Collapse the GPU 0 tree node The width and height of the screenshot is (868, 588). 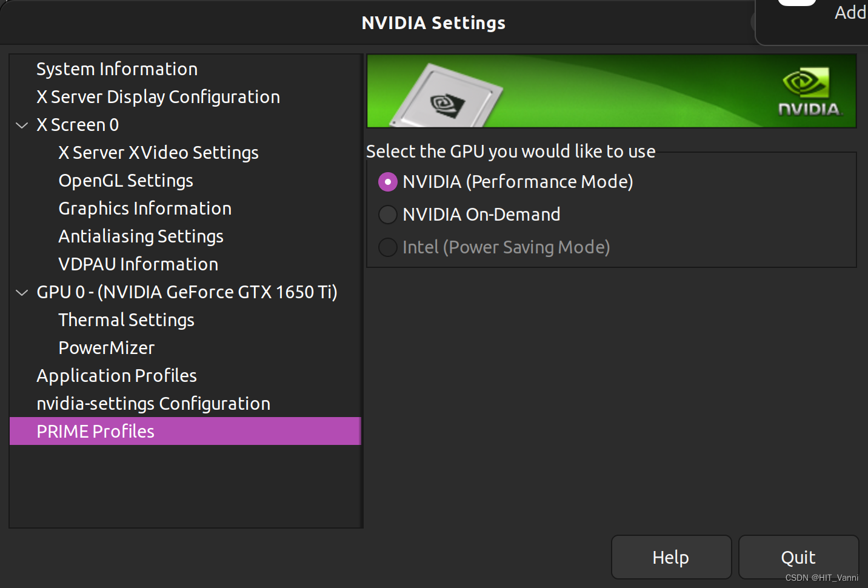coord(22,293)
